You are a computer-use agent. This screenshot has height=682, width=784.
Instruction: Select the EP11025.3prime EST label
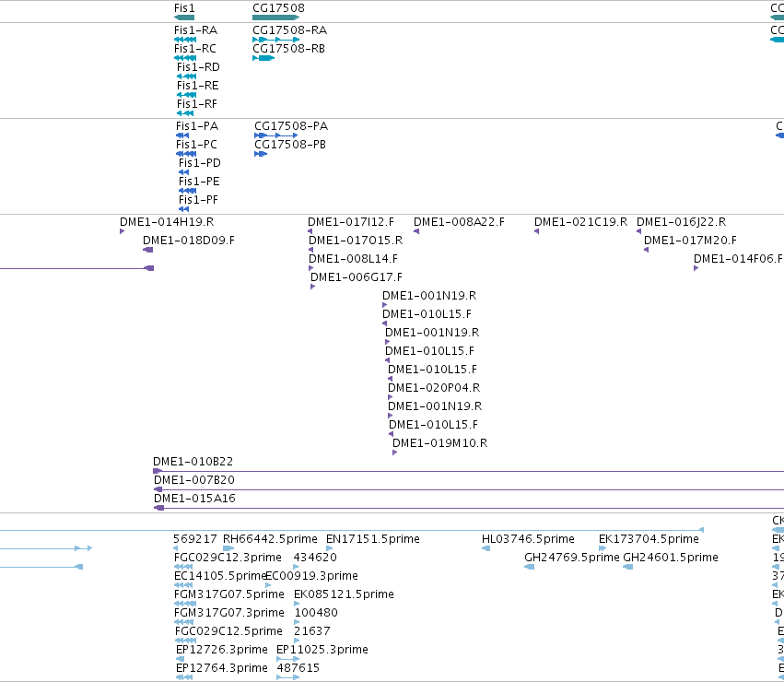pyautogui.click(x=322, y=651)
